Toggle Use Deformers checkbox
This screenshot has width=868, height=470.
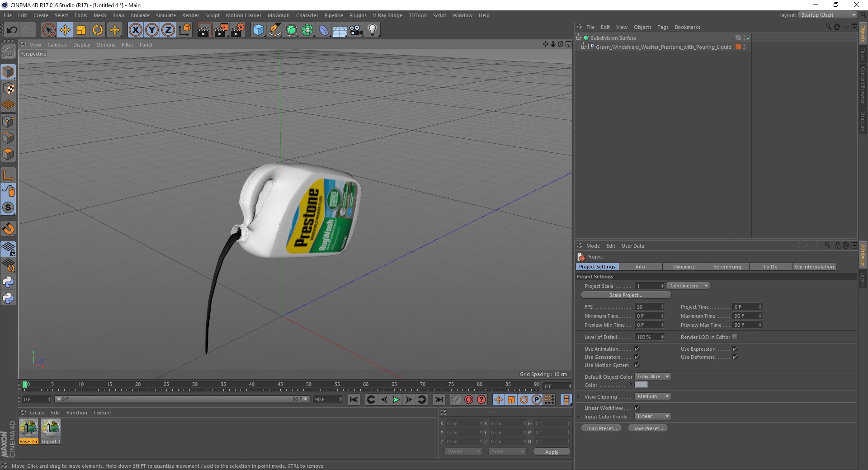point(735,357)
